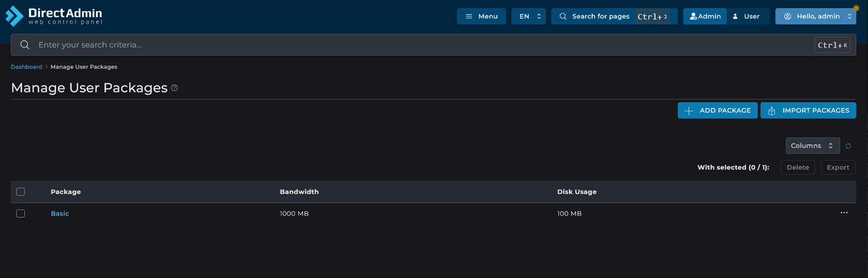Screen dimensions: 868x278
Task: Open the Hello, admin account dropdown
Action: pyautogui.click(x=815, y=16)
